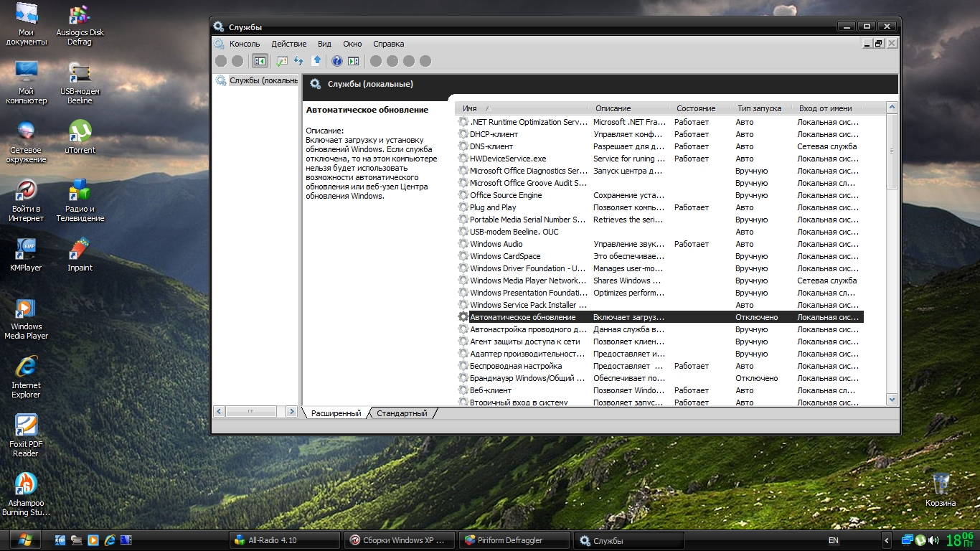This screenshot has height=551, width=980.
Task: Click the Windows Start button
Action: (27, 540)
